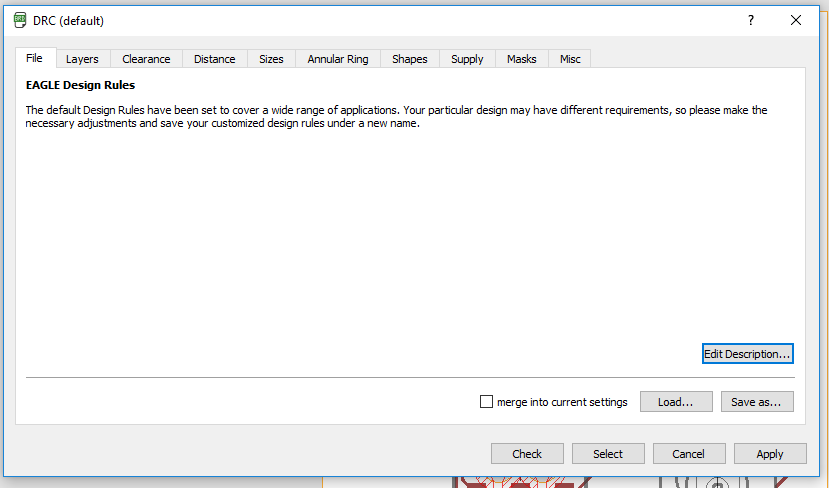The height and width of the screenshot is (488, 829).
Task: Click the Edit Description button
Action: [748, 354]
